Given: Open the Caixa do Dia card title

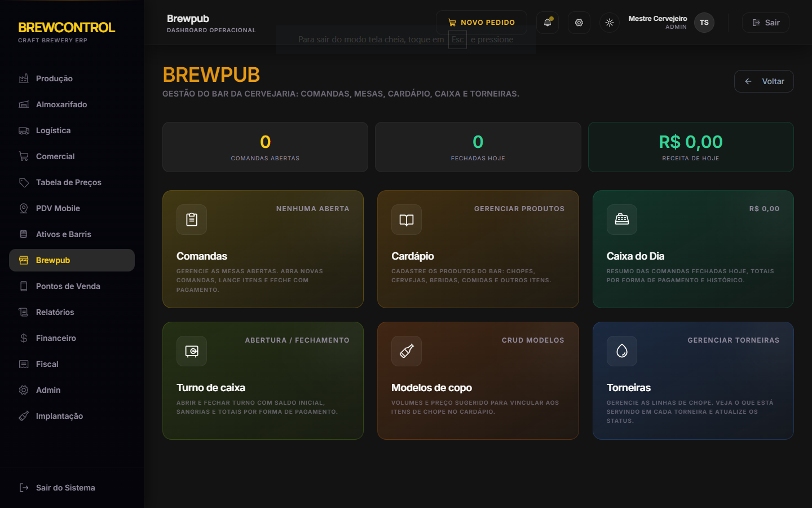Looking at the screenshot, I should 636,256.
